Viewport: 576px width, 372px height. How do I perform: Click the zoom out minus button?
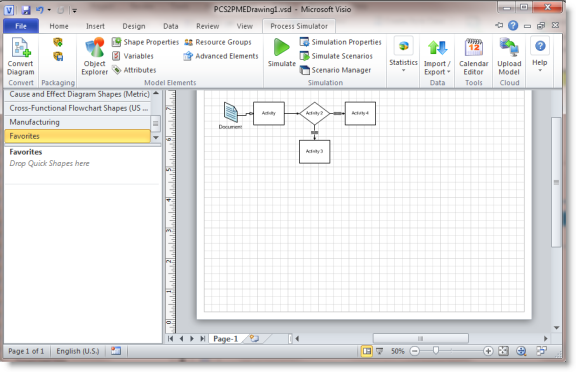(415, 351)
